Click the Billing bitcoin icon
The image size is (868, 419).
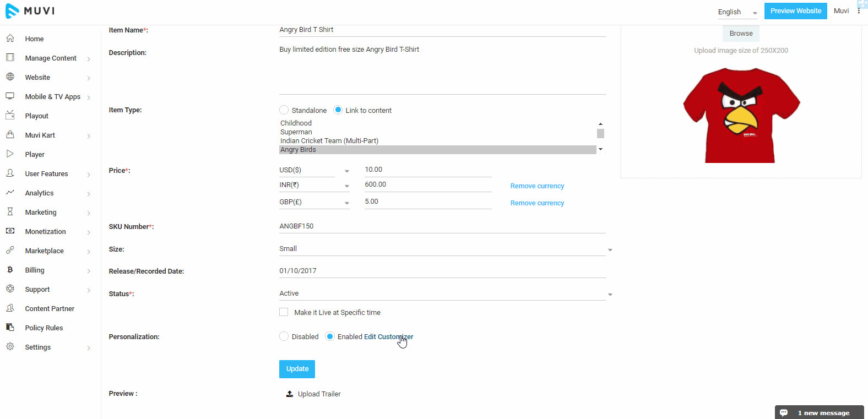10,269
